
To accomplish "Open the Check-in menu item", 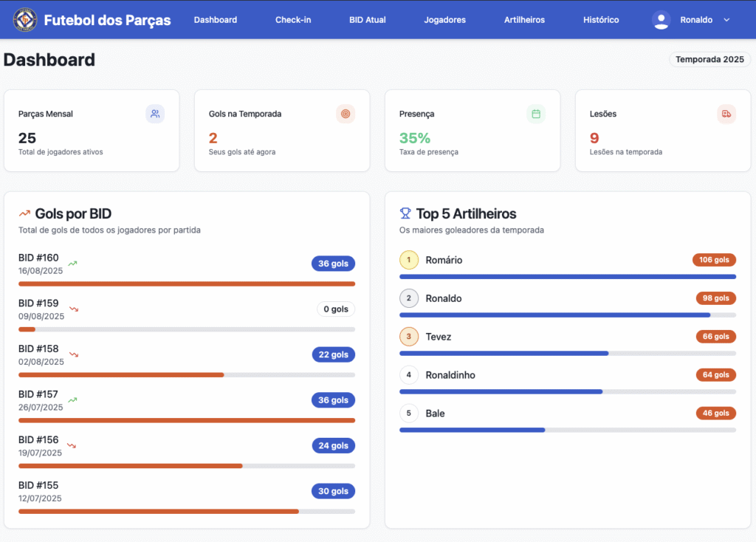I will 293,20.
